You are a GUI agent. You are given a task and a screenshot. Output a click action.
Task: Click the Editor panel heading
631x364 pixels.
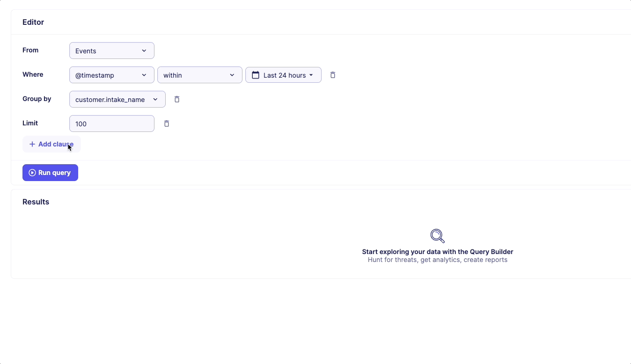click(33, 22)
